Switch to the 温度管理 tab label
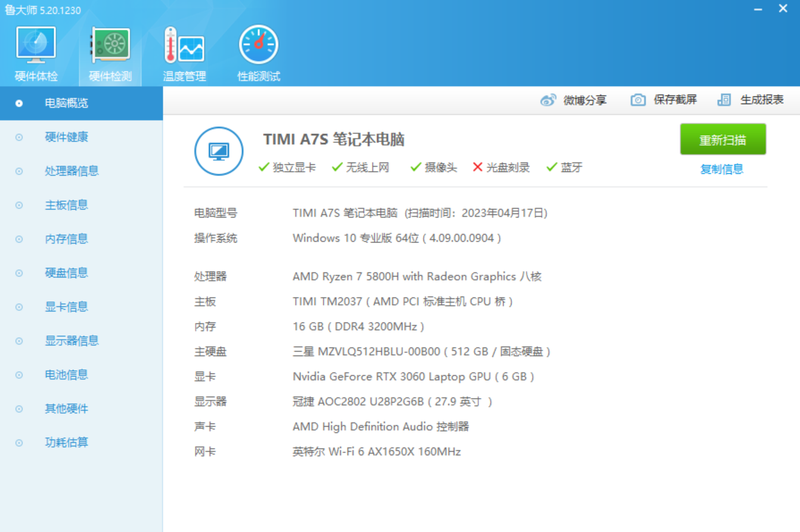 pos(184,76)
